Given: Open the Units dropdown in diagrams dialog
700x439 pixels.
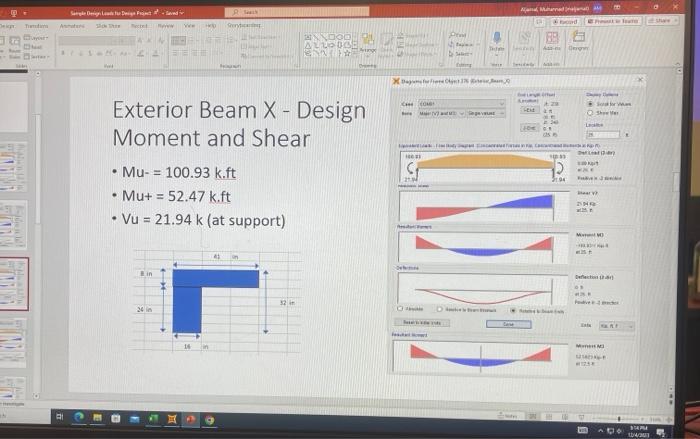Looking at the screenshot, I should (x=616, y=326).
